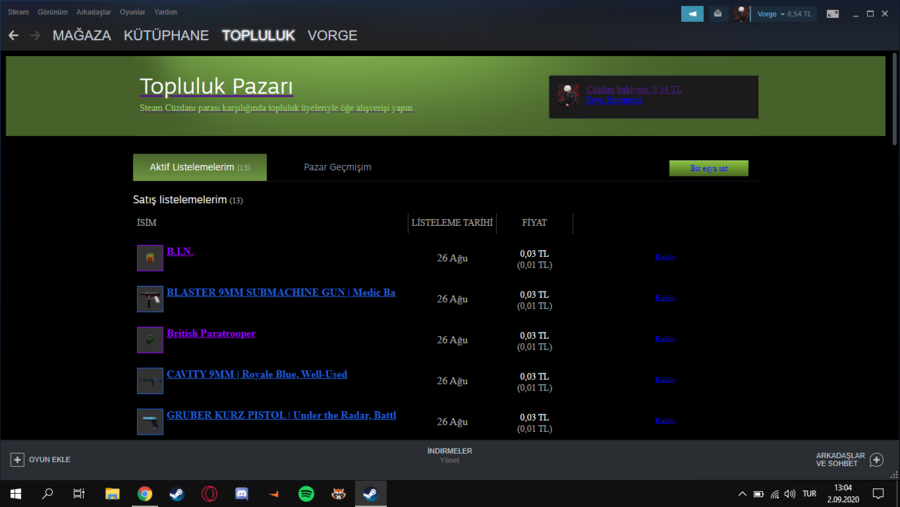Click the profile avatar in wallet box
Viewport: 900px width, 507px height.
pos(568,95)
